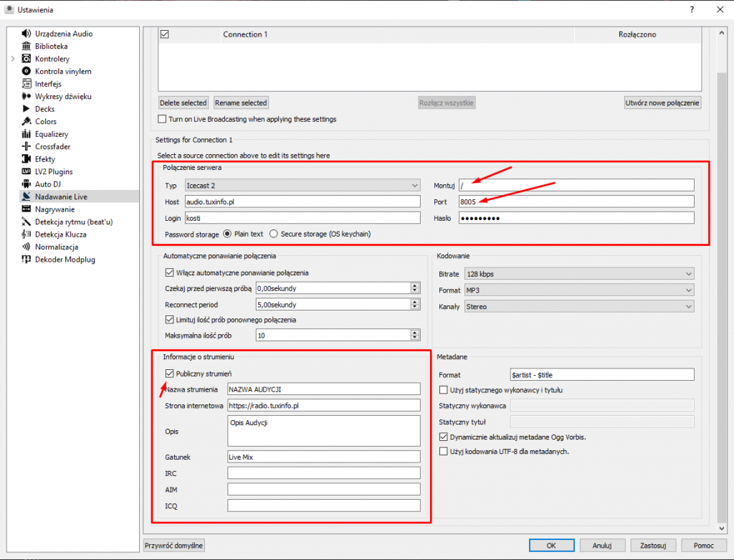This screenshot has width=734, height=560.
Task: Click the Decks play-arrow icon
Action: (27, 108)
